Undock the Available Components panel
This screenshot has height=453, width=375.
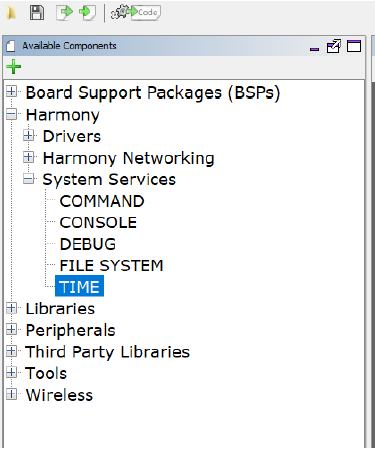[x=334, y=46]
